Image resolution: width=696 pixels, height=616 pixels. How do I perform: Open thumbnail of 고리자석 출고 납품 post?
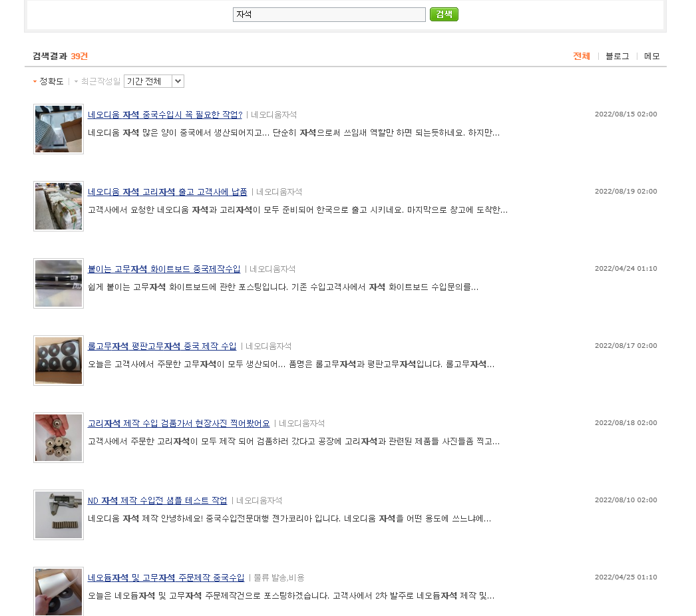click(59, 206)
